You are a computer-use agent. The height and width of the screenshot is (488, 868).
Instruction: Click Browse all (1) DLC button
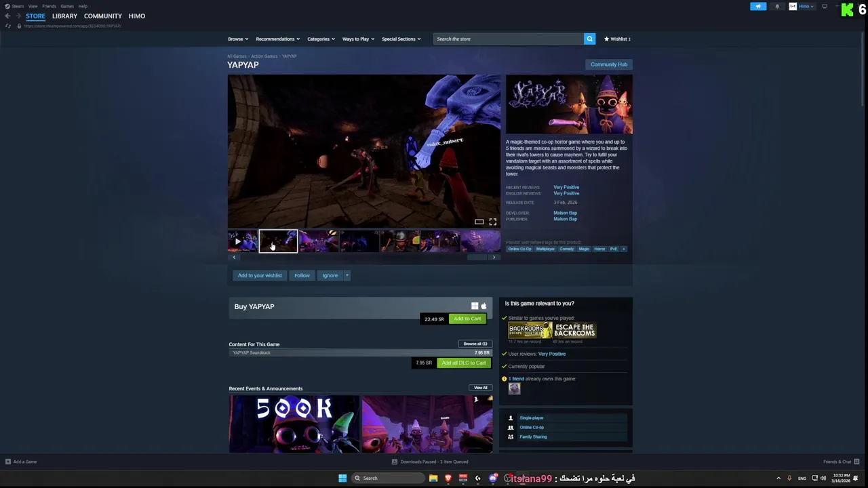pos(475,344)
